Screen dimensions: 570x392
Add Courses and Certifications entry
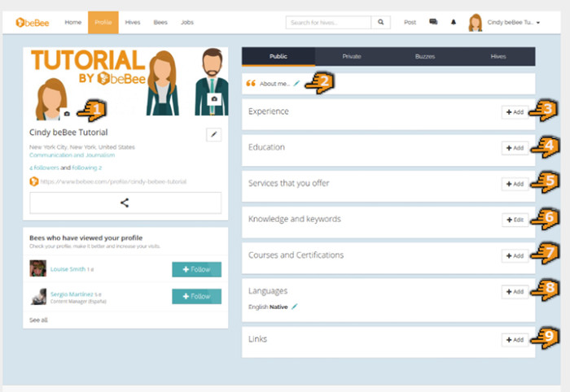tap(515, 256)
